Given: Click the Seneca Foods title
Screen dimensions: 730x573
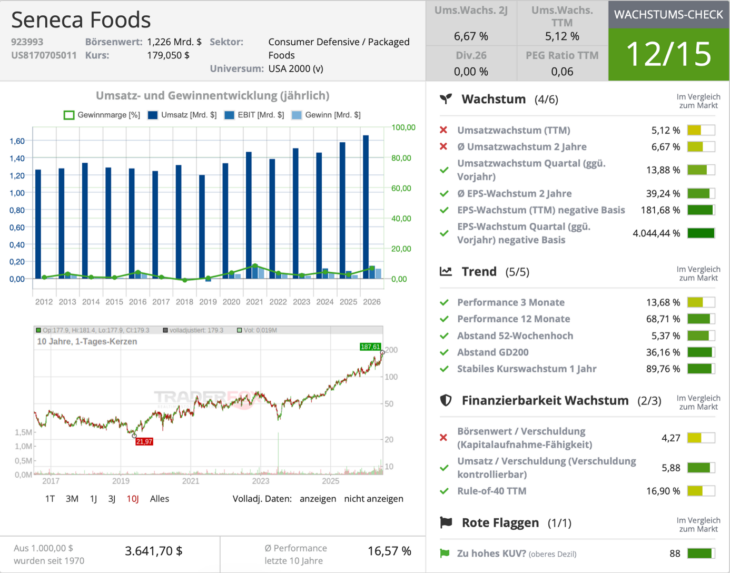Looking at the screenshot, I should [81, 20].
